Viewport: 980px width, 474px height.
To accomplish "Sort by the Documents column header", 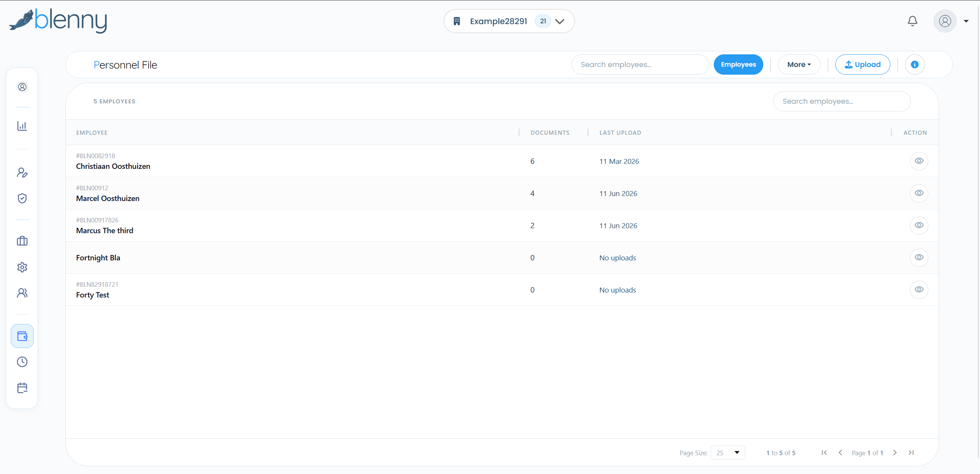I will point(550,132).
